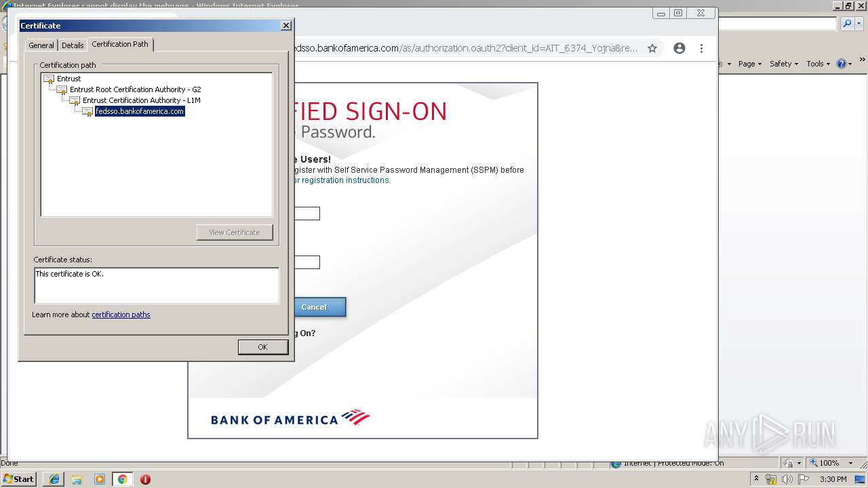This screenshot has height=488, width=868.
Task: Select the Certification Path tab
Action: point(120,44)
